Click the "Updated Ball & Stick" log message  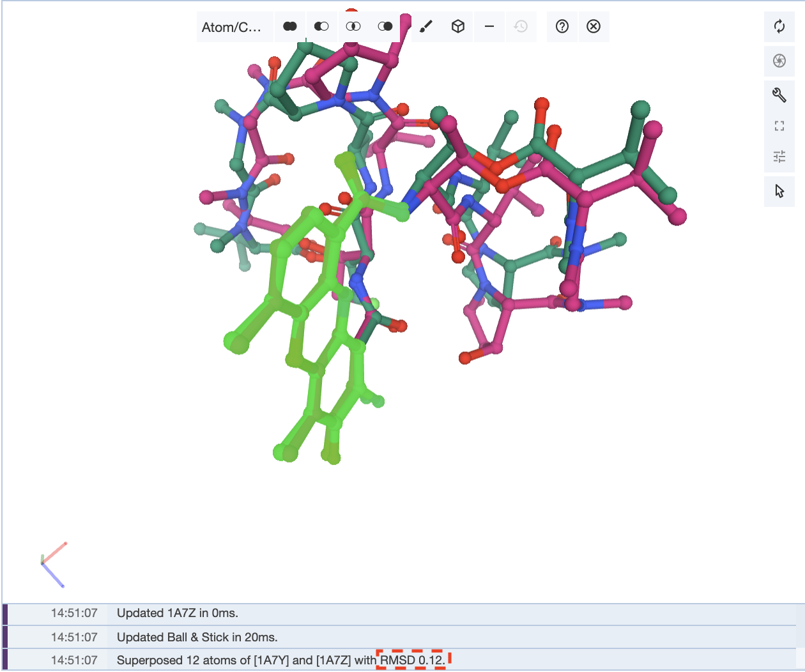tap(197, 637)
